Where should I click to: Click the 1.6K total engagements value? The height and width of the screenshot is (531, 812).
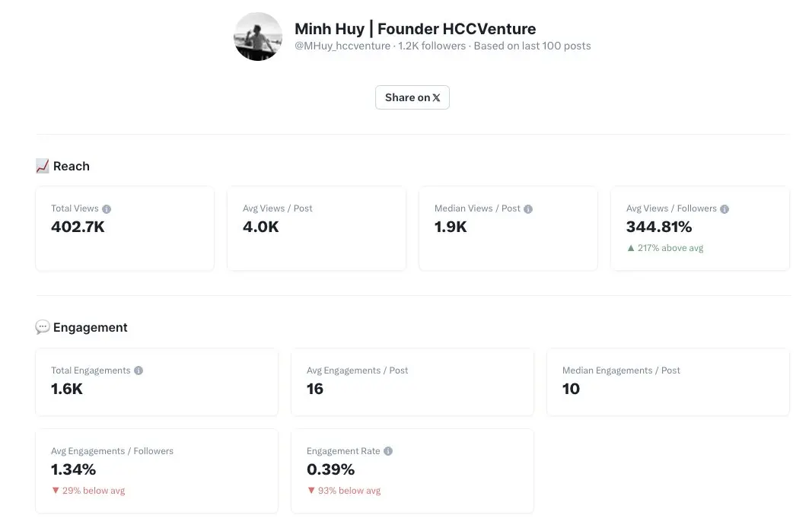click(67, 389)
